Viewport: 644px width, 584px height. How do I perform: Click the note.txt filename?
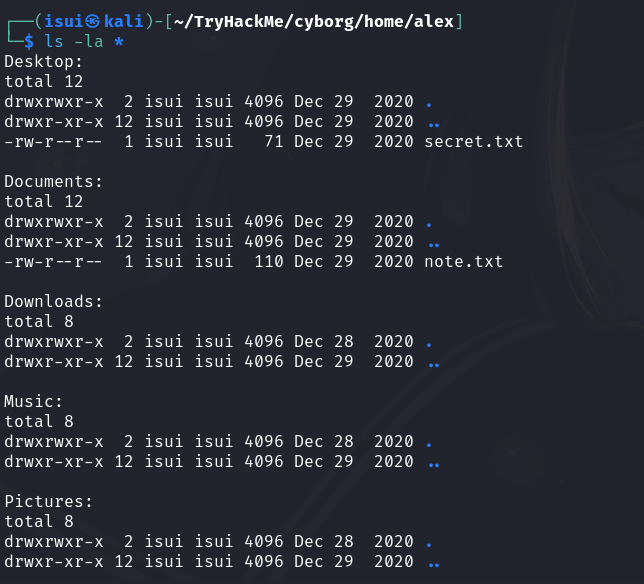tap(463, 262)
